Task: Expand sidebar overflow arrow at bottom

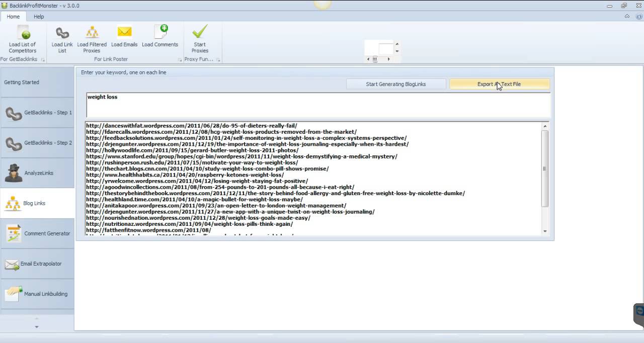Action: (37, 327)
